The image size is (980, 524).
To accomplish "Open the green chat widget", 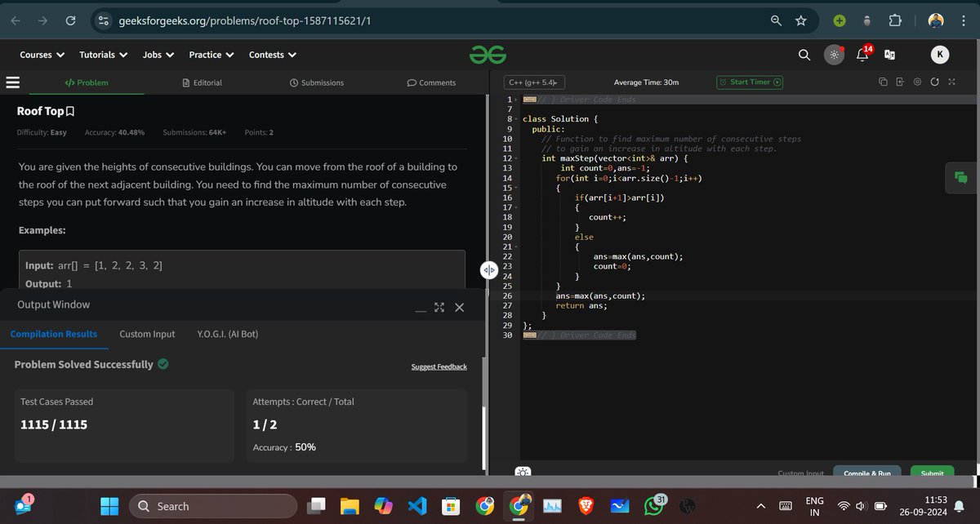I will pos(960,177).
